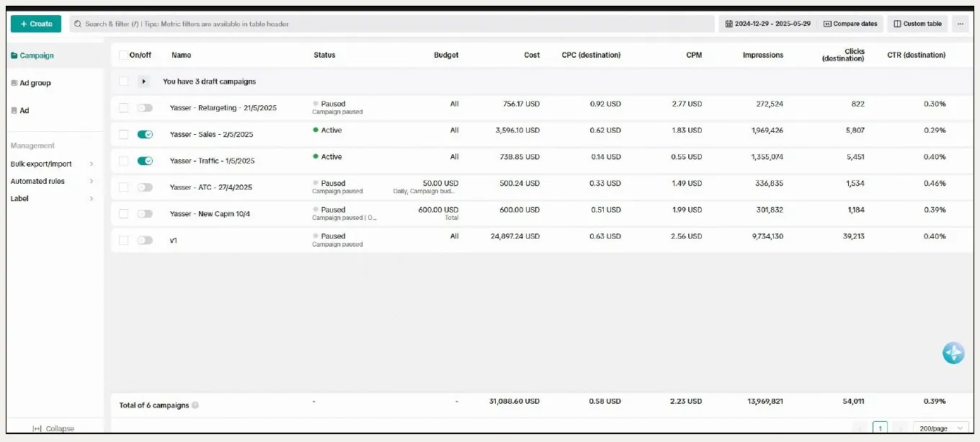The height and width of the screenshot is (442, 980).
Task: Click the info icon beside Total of 6 campaigns
Action: coord(195,405)
